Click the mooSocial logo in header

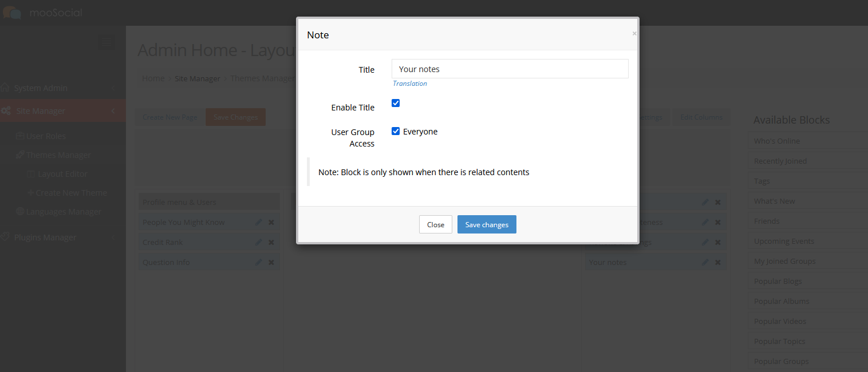42,13
